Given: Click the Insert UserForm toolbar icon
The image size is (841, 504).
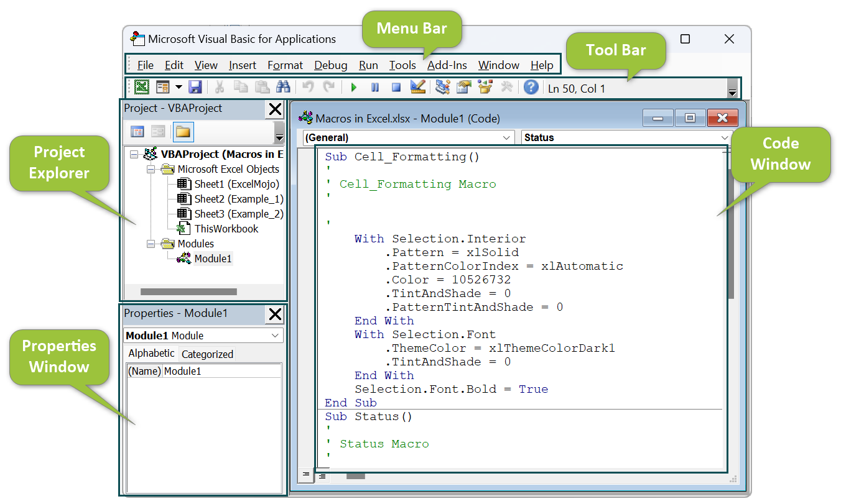Looking at the screenshot, I should 163,88.
